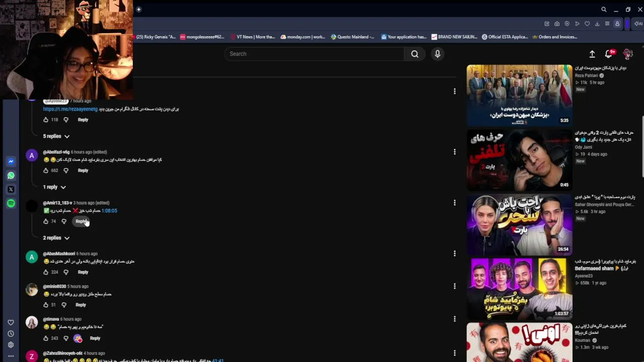This screenshot has height=362, width=644.
Task: Start voice search with the microphone icon
Action: click(438, 54)
